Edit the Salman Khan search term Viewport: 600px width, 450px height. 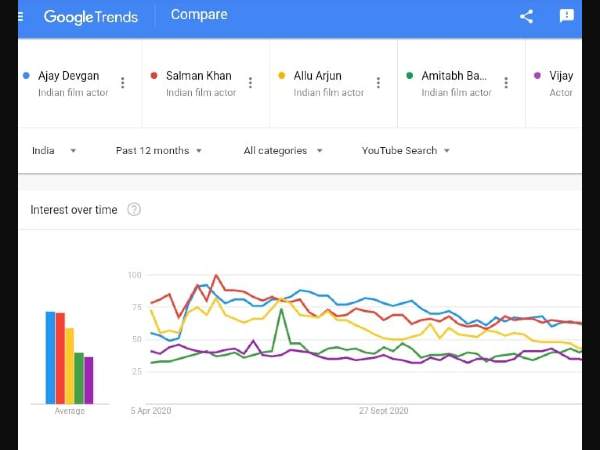(x=199, y=76)
